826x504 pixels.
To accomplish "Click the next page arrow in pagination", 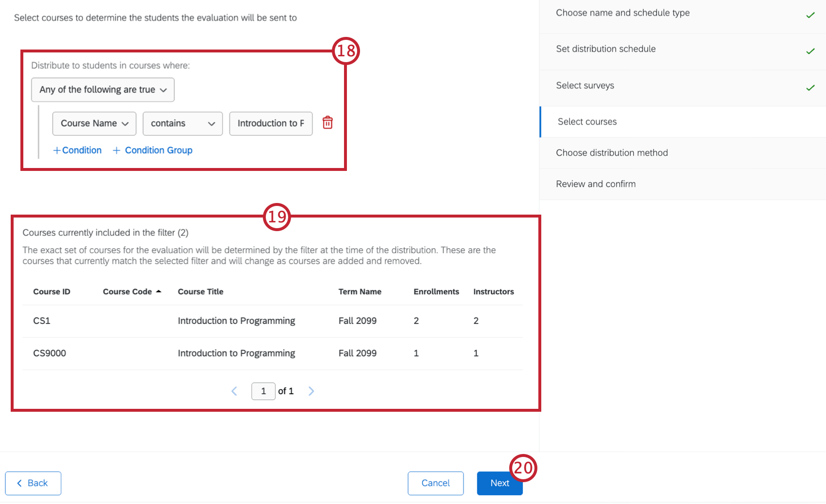I will click(311, 391).
